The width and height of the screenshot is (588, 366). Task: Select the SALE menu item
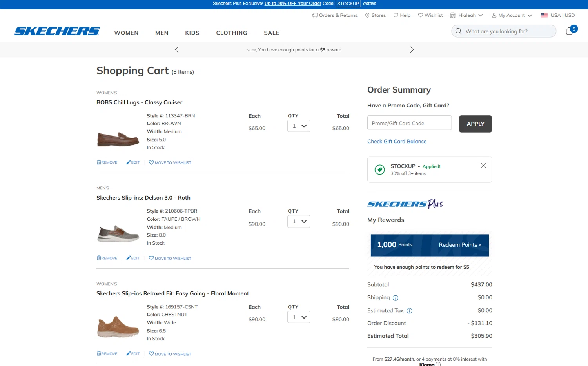coord(271,33)
